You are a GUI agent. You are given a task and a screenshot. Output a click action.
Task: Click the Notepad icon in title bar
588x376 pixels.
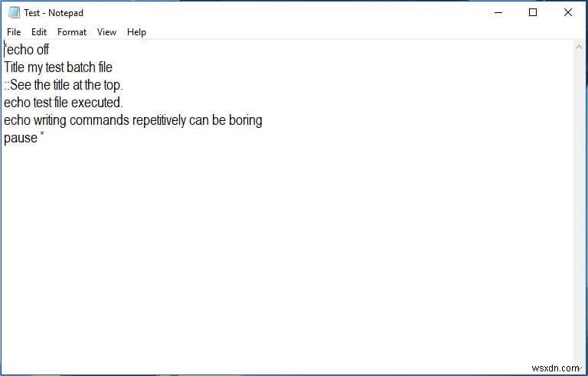click(x=14, y=12)
